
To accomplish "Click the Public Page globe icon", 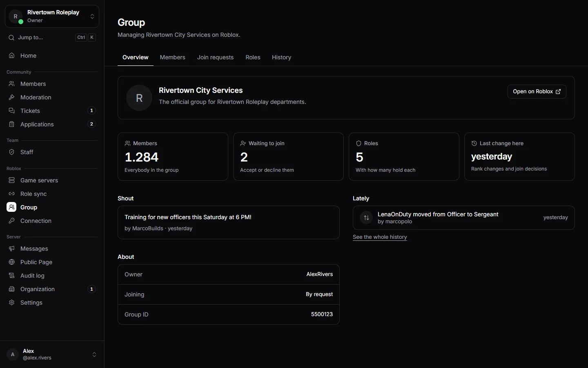I will [12, 262].
